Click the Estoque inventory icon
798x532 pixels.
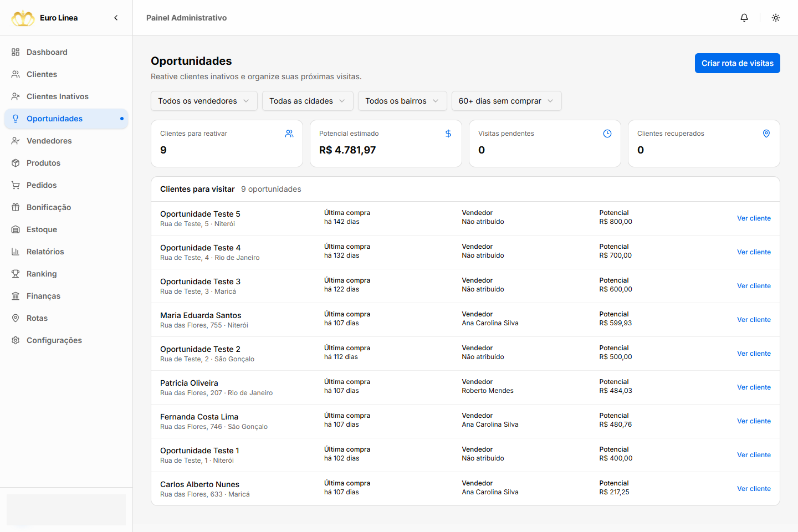[16, 229]
